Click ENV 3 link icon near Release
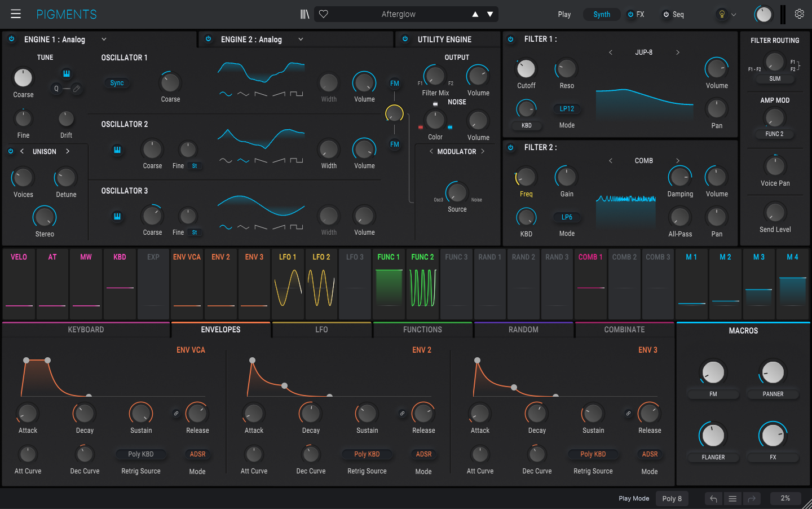 coord(628,414)
